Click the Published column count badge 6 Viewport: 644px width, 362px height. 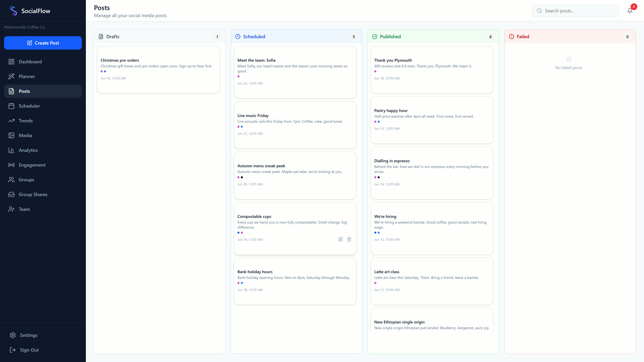tap(490, 37)
